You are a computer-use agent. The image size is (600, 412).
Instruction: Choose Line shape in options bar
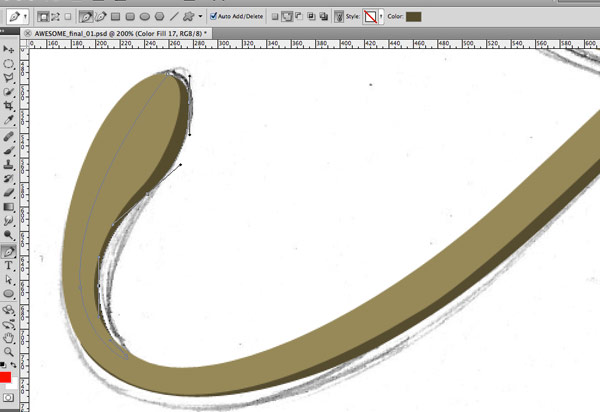pyautogui.click(x=174, y=16)
